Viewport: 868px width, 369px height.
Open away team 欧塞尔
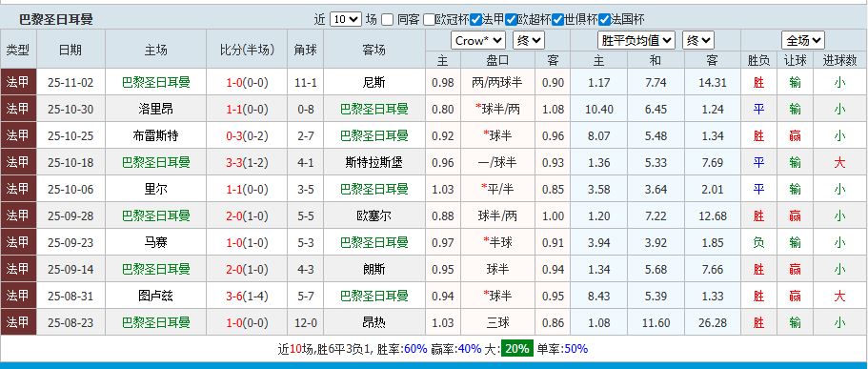(373, 215)
